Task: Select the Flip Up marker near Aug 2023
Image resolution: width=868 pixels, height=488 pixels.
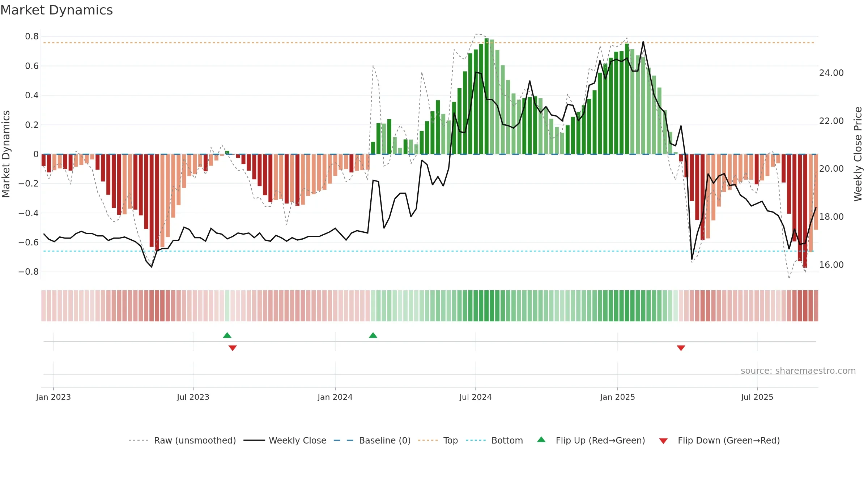Action: click(x=227, y=335)
